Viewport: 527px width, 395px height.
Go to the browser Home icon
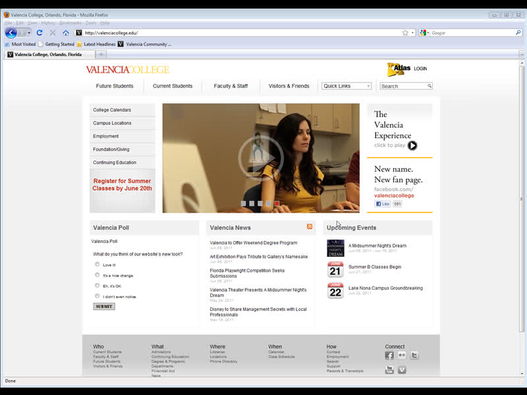tap(66, 33)
